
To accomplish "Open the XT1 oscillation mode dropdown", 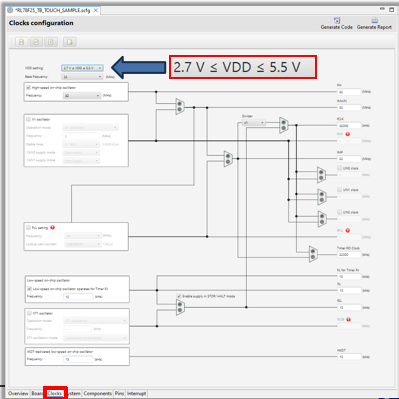I will click(95, 338).
